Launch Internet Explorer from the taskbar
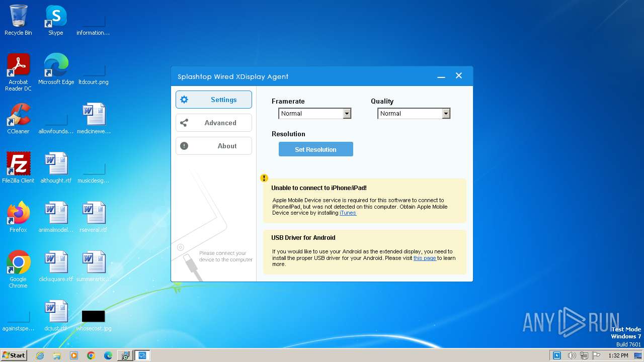Viewport: 644px width, 362px height. point(40,355)
